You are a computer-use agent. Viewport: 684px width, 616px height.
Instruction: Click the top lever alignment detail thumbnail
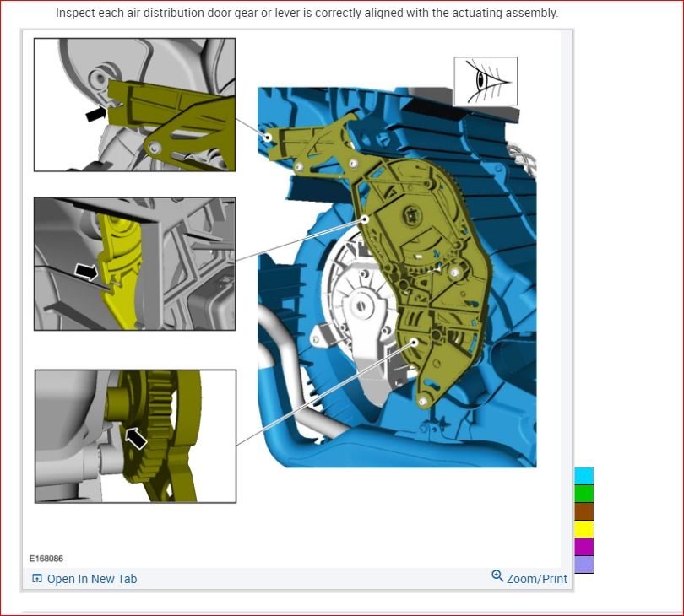pyautogui.click(x=135, y=105)
